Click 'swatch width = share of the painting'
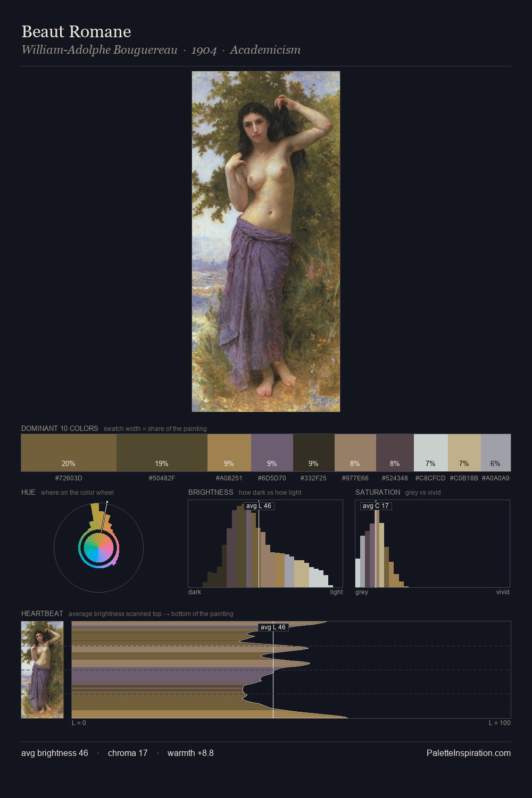 tap(155, 429)
